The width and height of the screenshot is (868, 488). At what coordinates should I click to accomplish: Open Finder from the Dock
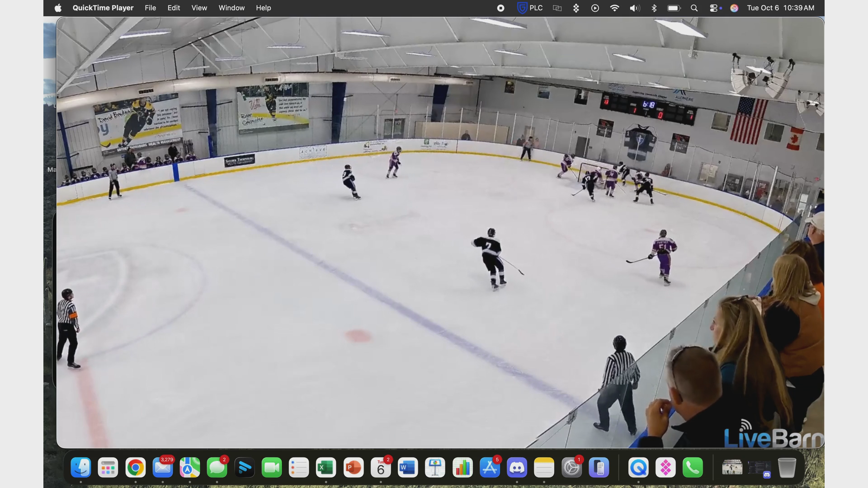click(81, 468)
